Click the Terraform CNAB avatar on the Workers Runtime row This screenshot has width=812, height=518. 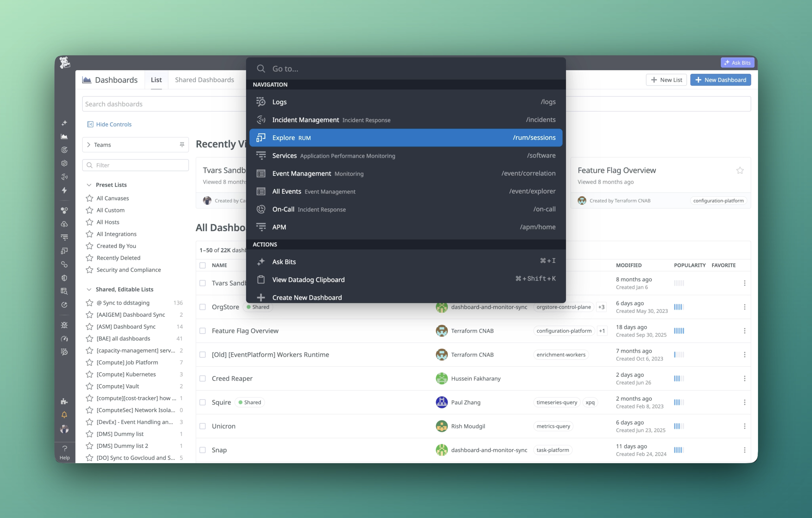(441, 355)
